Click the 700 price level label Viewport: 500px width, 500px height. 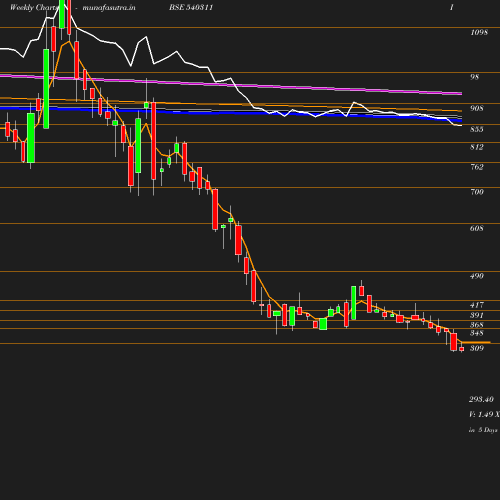tap(477, 192)
